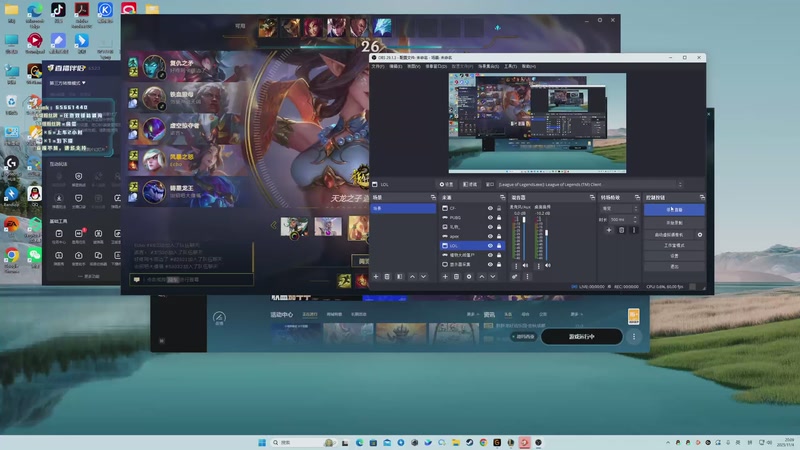Screen dimensions: 800x450
Task: Open Mic/Aux channel three-dot options
Action: 516,266
